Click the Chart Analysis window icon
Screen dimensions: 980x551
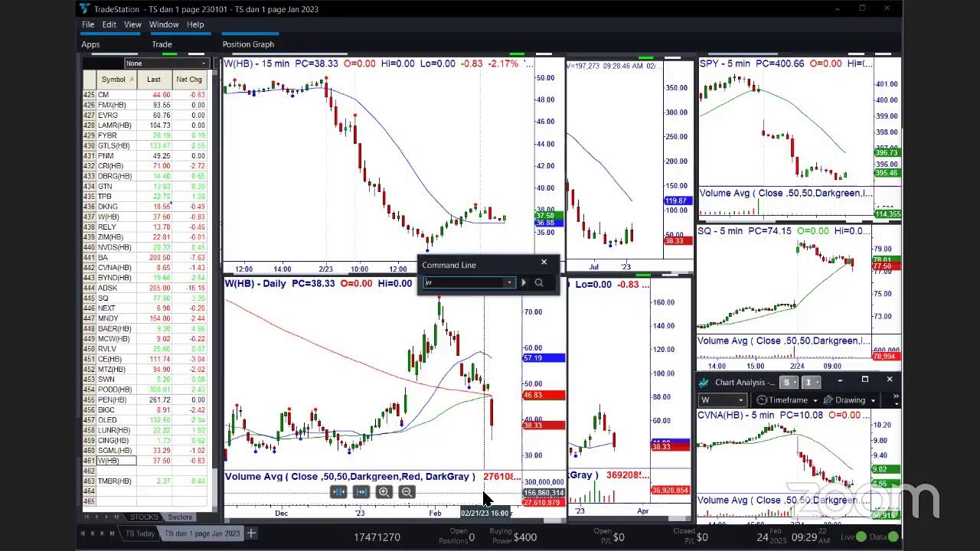click(704, 382)
